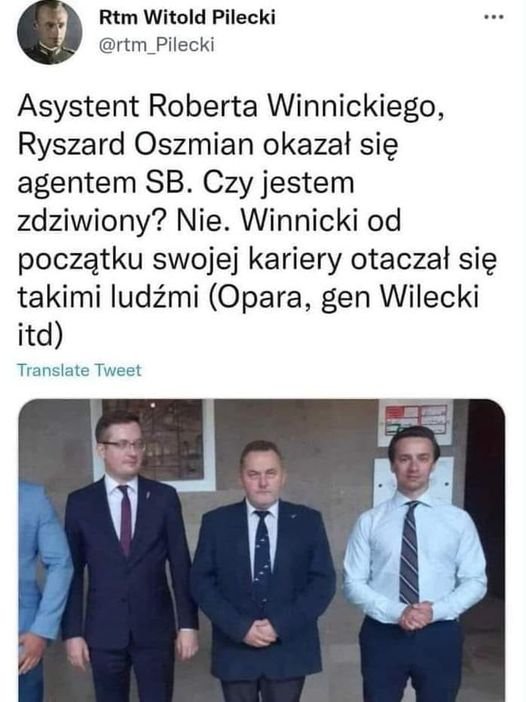Screen dimensions: 526x702
Task: Open the round profile avatar of @rtm_Pilecki
Action: (x=50, y=32)
